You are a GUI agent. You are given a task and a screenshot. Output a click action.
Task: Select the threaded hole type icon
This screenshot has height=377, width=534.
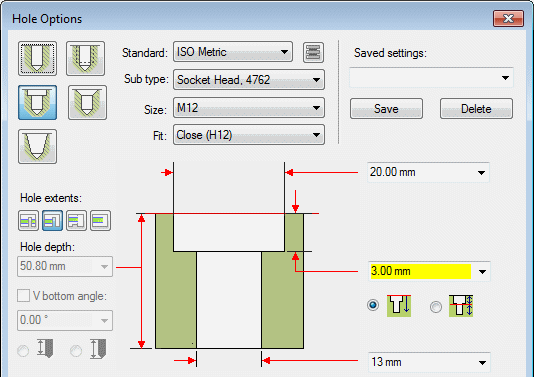click(85, 59)
